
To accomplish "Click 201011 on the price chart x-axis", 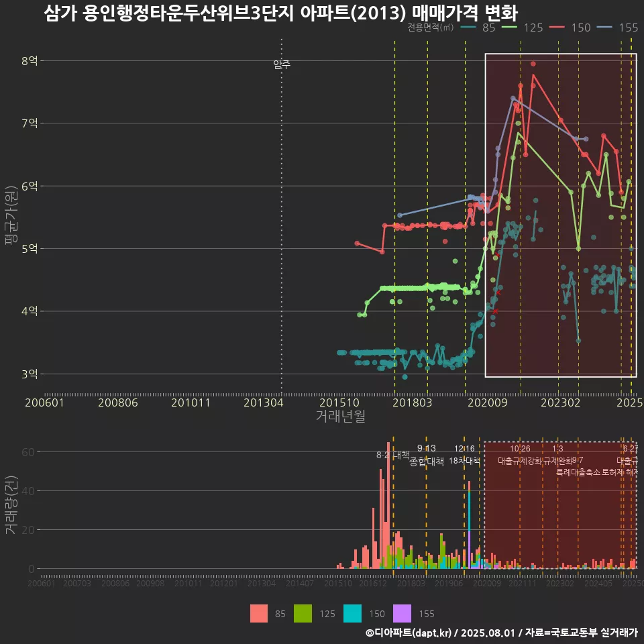I will click(191, 402).
